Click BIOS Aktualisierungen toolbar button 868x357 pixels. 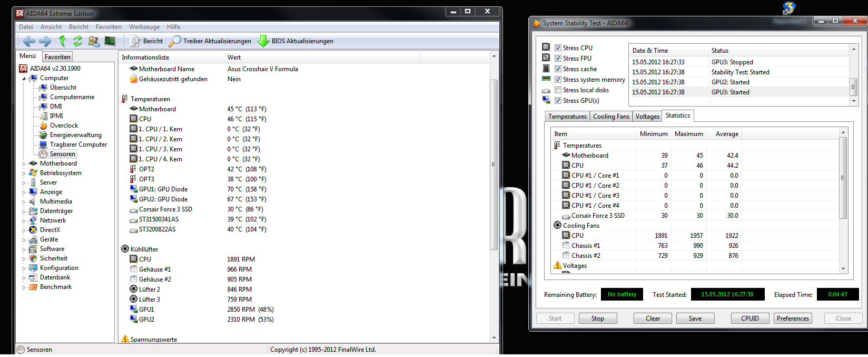tap(295, 41)
